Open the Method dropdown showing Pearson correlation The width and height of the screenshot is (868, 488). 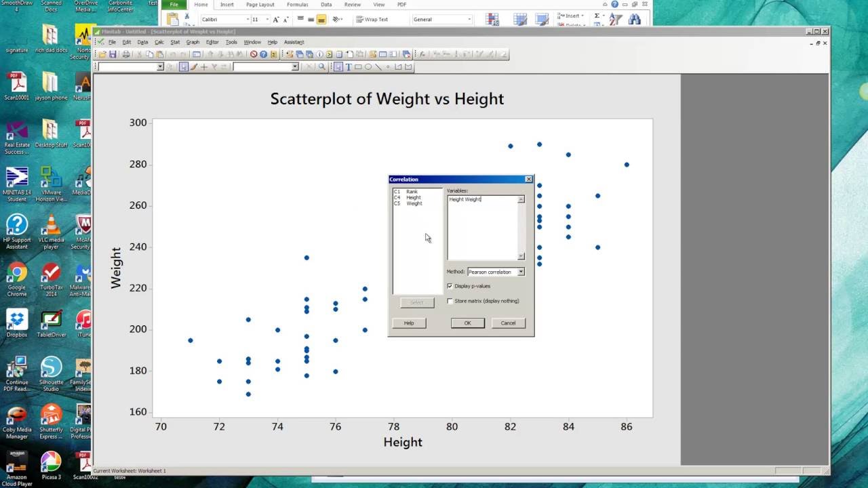521,272
